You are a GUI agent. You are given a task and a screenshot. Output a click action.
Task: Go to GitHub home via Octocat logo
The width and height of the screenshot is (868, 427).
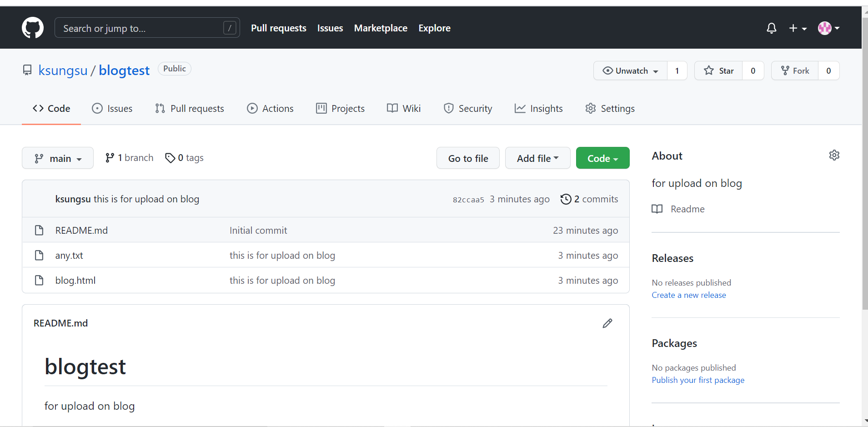(33, 28)
